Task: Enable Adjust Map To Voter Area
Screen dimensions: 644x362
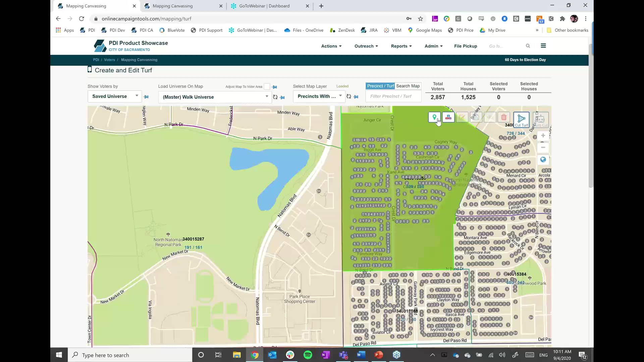Action: 266,86
